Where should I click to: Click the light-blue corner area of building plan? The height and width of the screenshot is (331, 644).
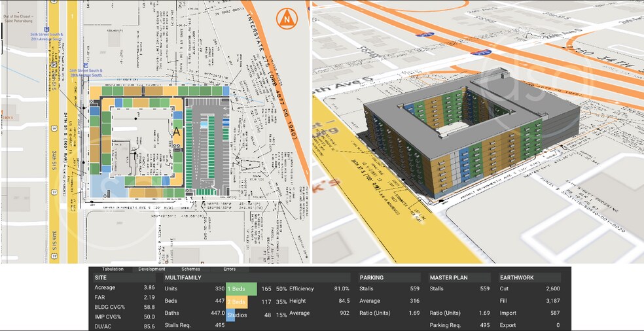coord(100,186)
